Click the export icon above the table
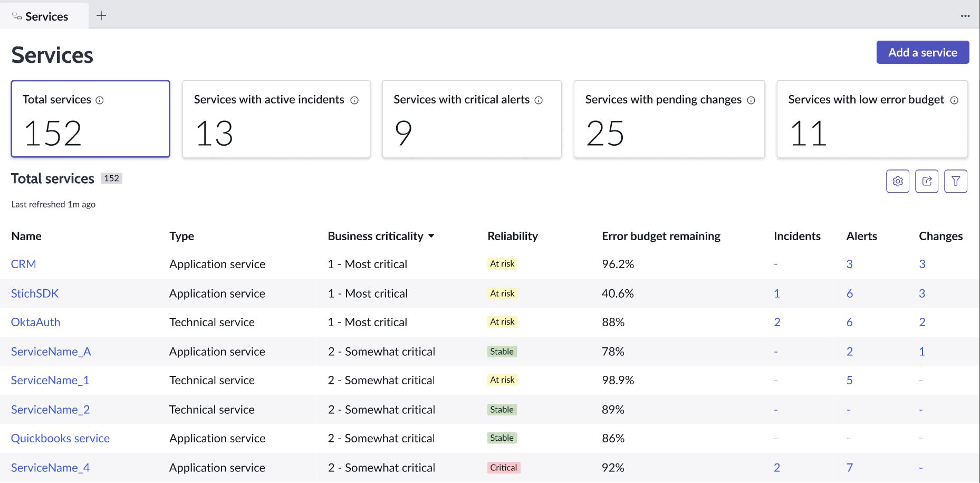Screen dimensions: 980x483 927,181
